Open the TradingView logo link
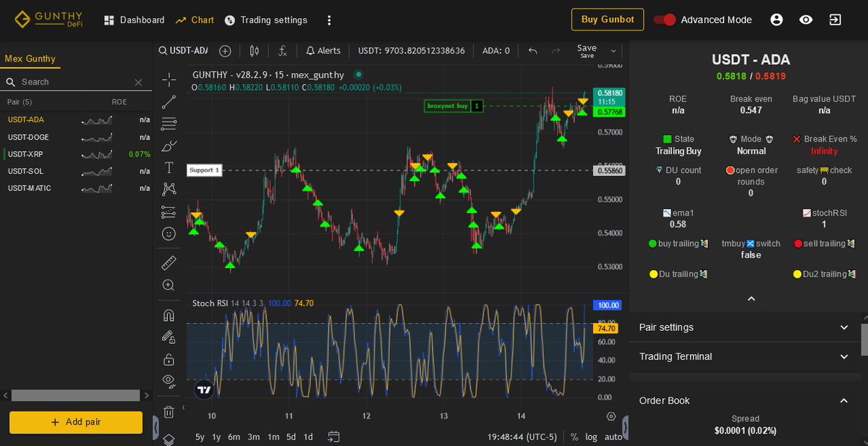868x446 pixels. tap(204, 389)
